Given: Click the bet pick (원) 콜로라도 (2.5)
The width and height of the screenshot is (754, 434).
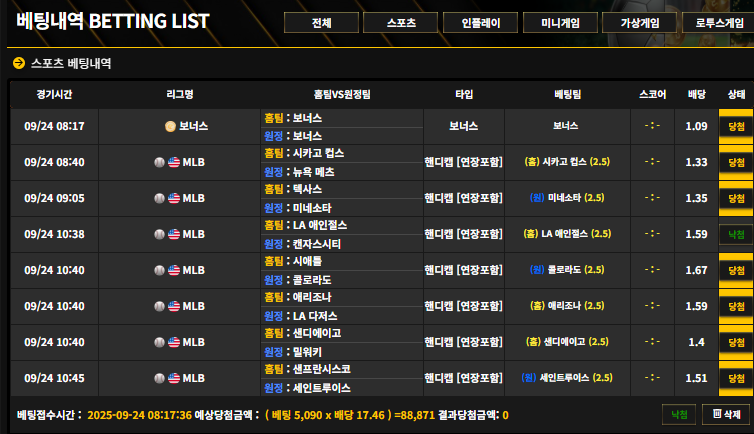Looking at the screenshot, I should [x=567, y=270].
